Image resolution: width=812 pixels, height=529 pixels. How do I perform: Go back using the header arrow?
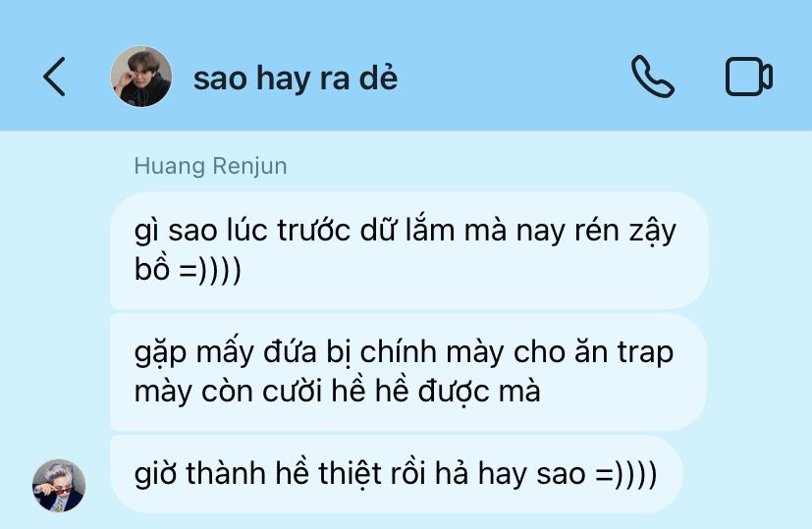pyautogui.click(x=54, y=77)
